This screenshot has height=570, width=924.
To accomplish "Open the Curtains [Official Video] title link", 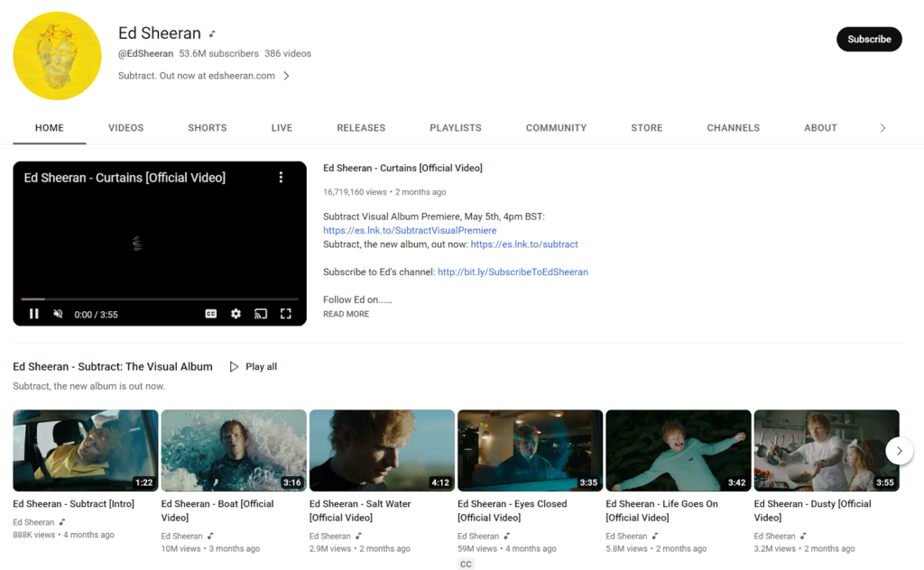I will click(x=402, y=168).
